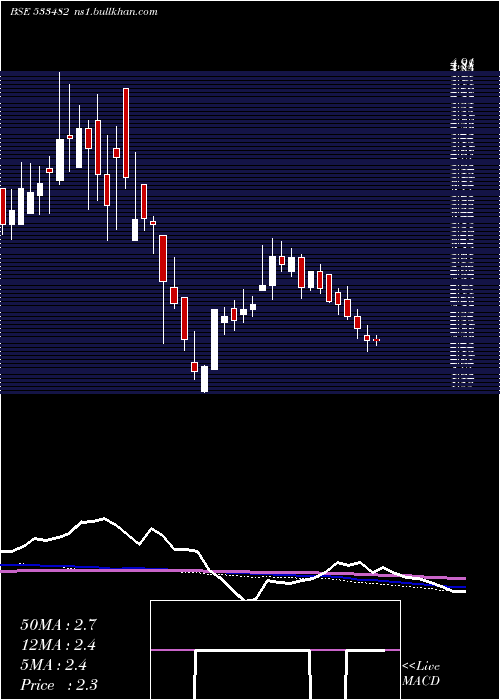The image size is (500, 700).
Task: Click the last small red candlestick
Action: click(x=376, y=340)
